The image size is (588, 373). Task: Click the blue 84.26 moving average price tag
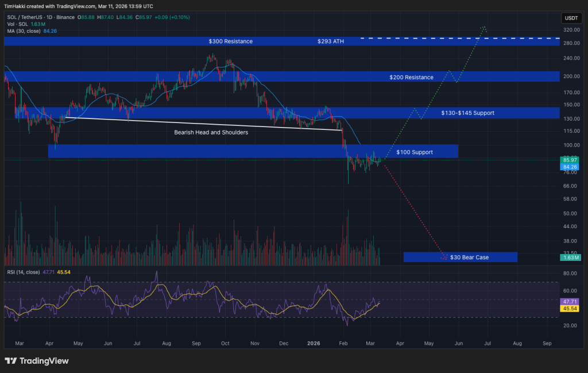(569, 167)
